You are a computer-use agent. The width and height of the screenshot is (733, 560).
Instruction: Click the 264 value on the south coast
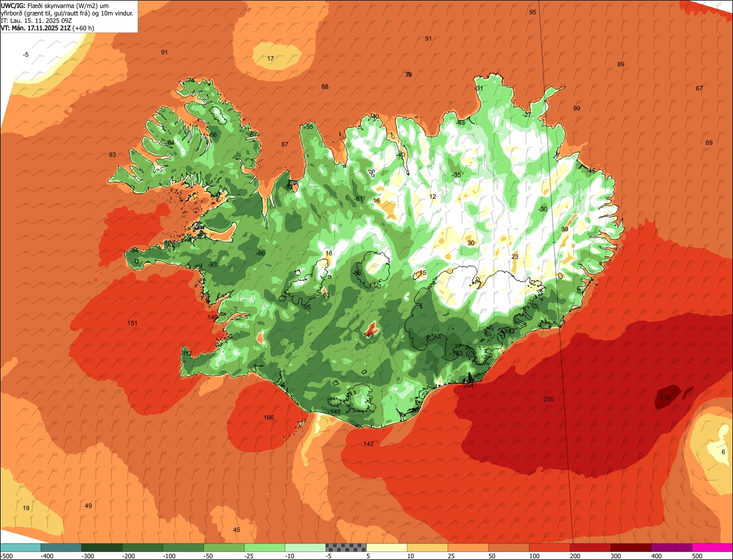[468, 385]
